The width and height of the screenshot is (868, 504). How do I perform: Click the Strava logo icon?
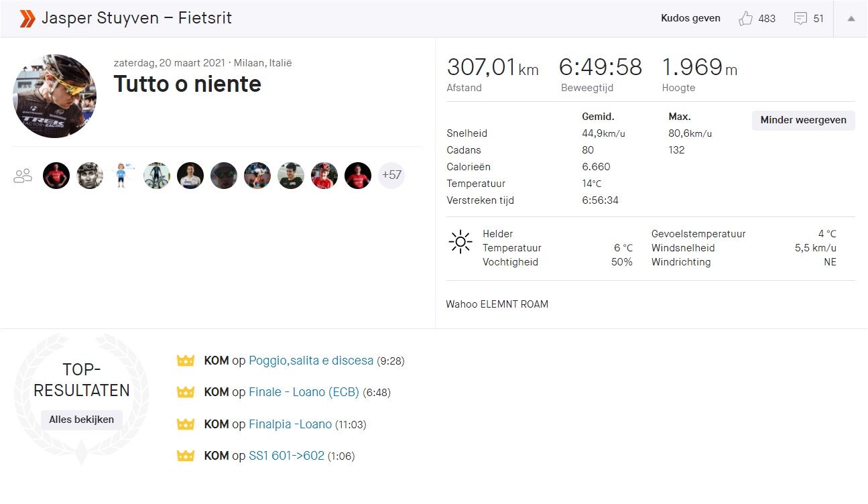click(26, 18)
